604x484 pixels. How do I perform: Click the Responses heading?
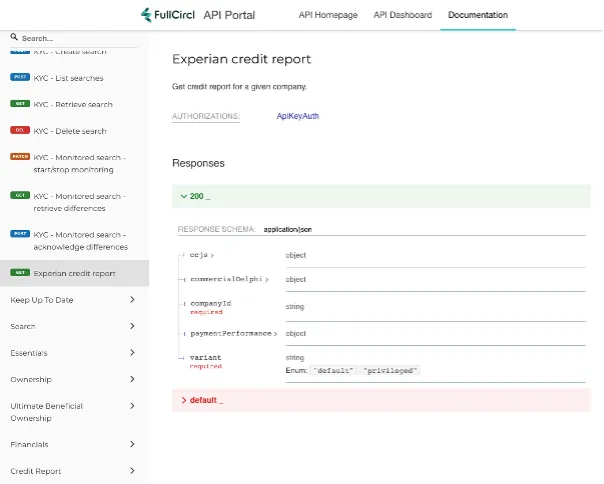pyautogui.click(x=198, y=163)
